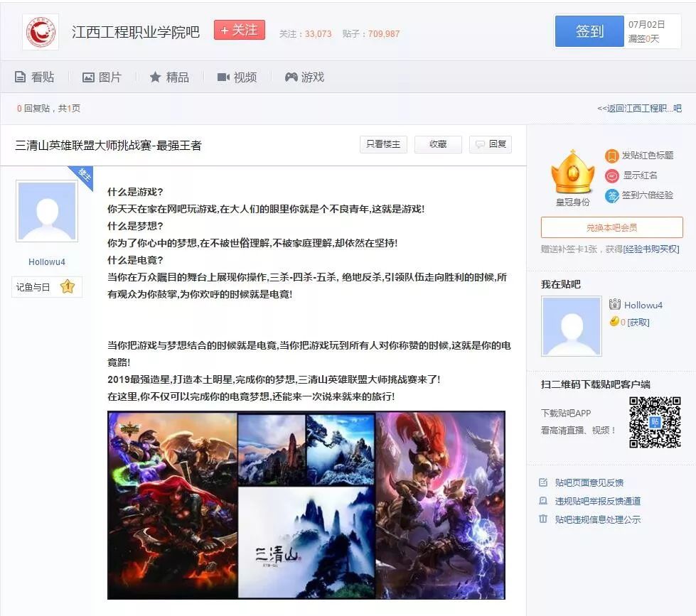Toggle 只看楼主 to view only the author's posts

click(383, 144)
